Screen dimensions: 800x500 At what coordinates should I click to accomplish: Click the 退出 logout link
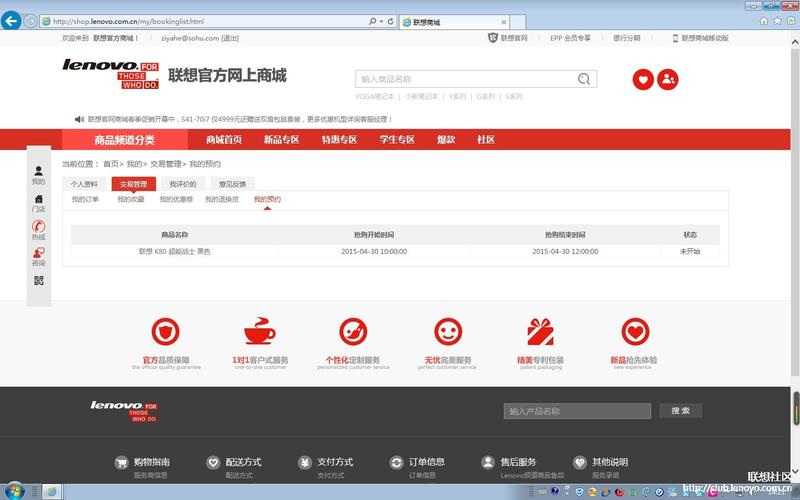(x=230, y=38)
